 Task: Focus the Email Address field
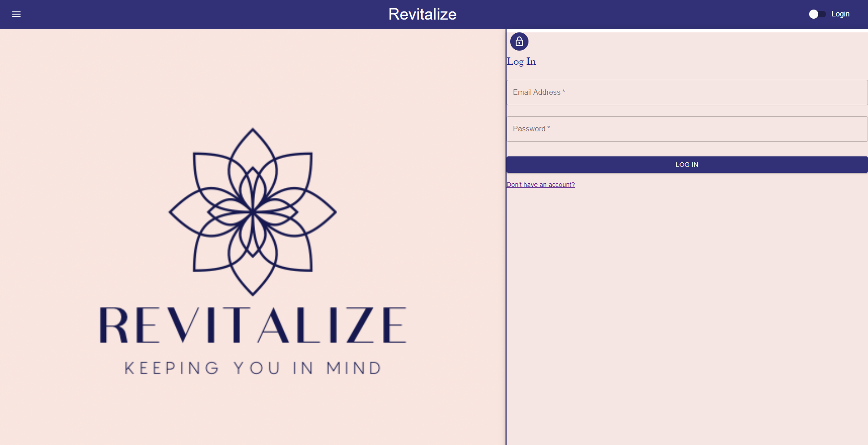click(x=687, y=93)
